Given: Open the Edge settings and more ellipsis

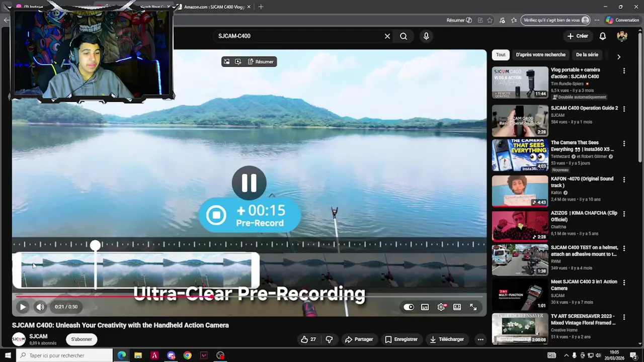Looking at the screenshot, I should [x=597, y=20].
